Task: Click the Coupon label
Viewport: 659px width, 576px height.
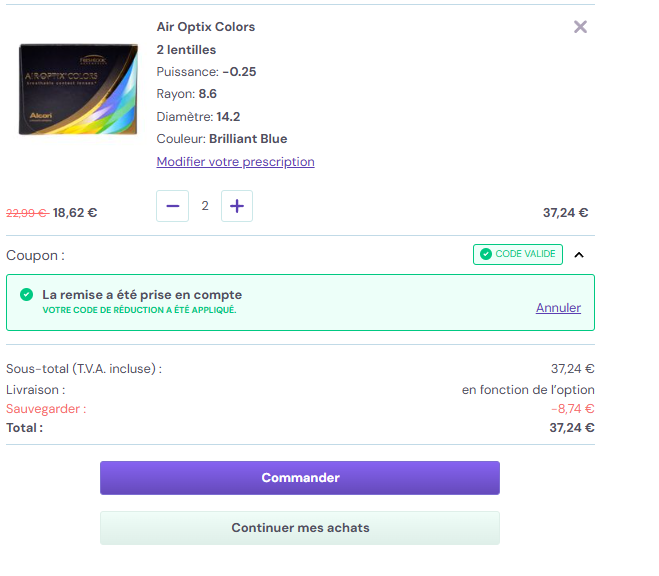Action: pos(35,255)
